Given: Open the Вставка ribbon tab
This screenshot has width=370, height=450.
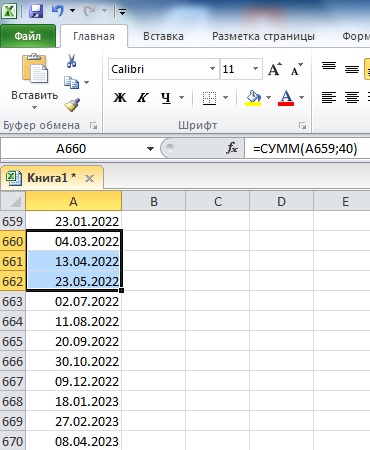Looking at the screenshot, I should pos(163,36).
